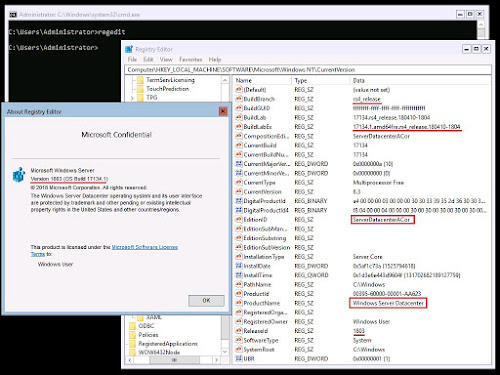Viewport: 500px width, 375px height.
Task: Open the Help menu in Registry Editor
Action: (215, 59)
